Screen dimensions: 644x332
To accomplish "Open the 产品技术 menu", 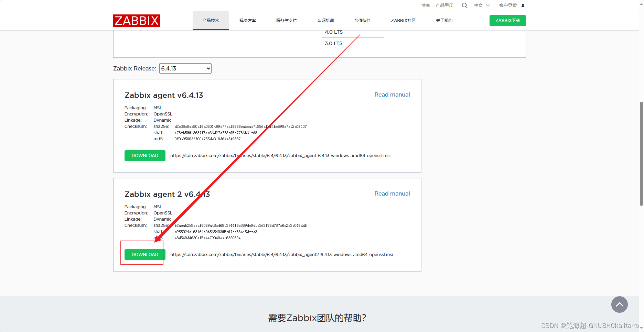I will [211, 21].
